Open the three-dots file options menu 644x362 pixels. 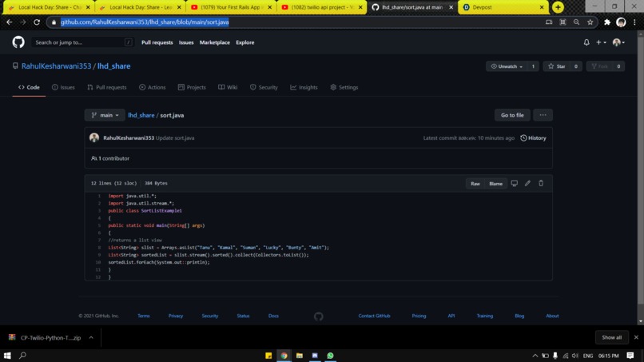pos(543,115)
